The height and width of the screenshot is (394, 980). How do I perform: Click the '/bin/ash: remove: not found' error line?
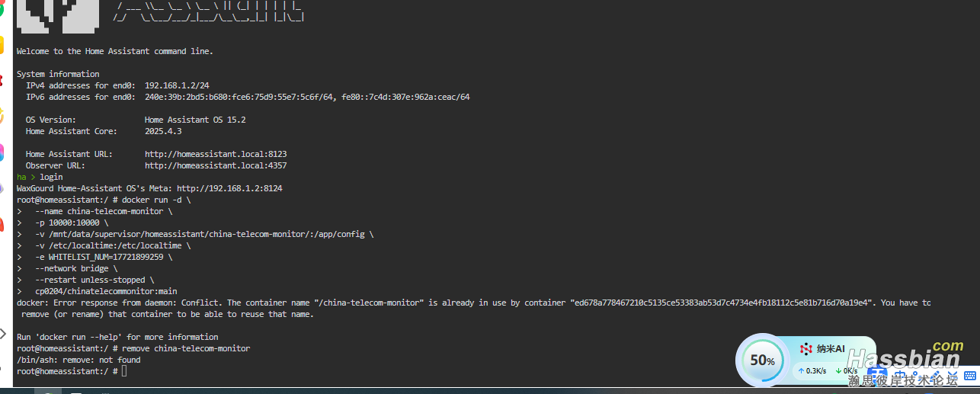[78, 360]
